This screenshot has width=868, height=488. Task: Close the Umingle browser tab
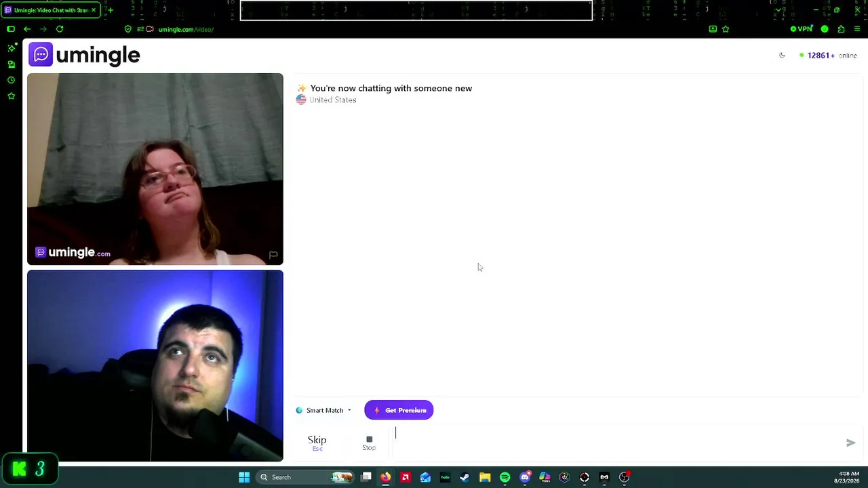coord(94,10)
